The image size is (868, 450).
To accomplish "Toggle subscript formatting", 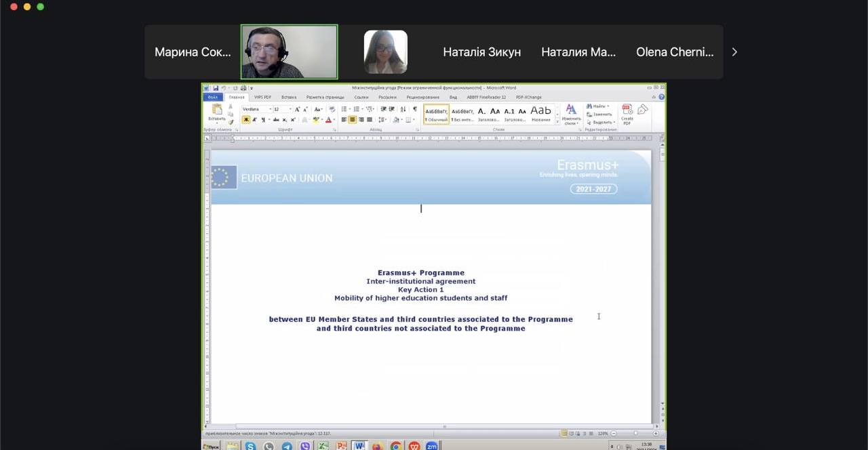I will pos(285,120).
